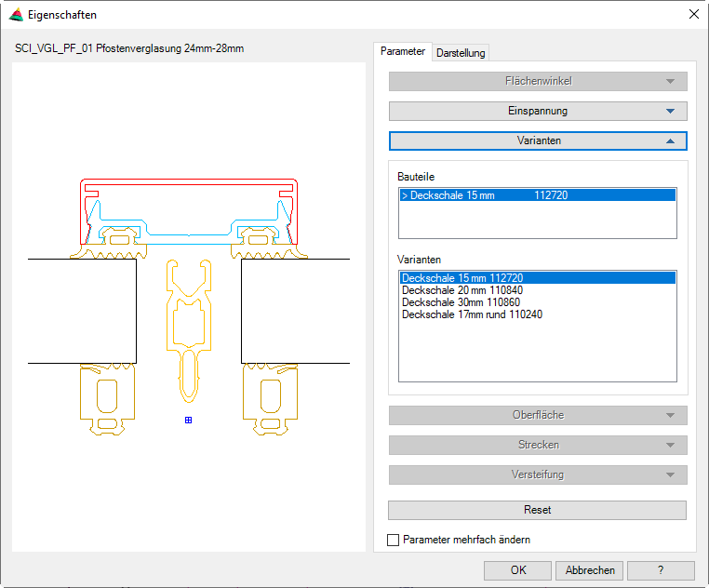Screen dimensions: 709x588
Task: Expand the Versteifung section
Action: [x=538, y=474]
